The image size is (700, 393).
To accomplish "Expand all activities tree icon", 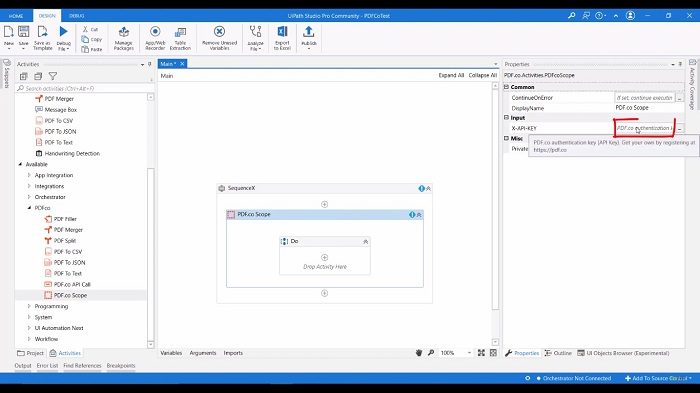I will [x=24, y=76].
